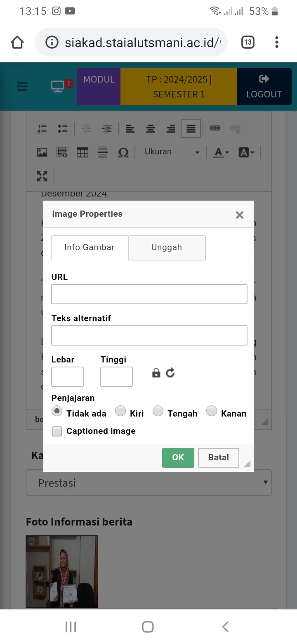
Task: Click the insert image toolbar icon
Action: coord(42,152)
